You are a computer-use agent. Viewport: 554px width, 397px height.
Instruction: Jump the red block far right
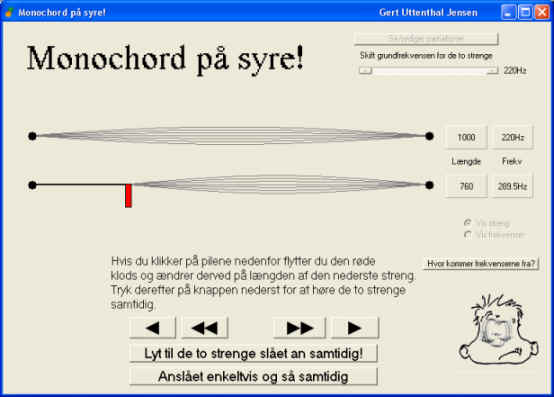click(x=300, y=328)
